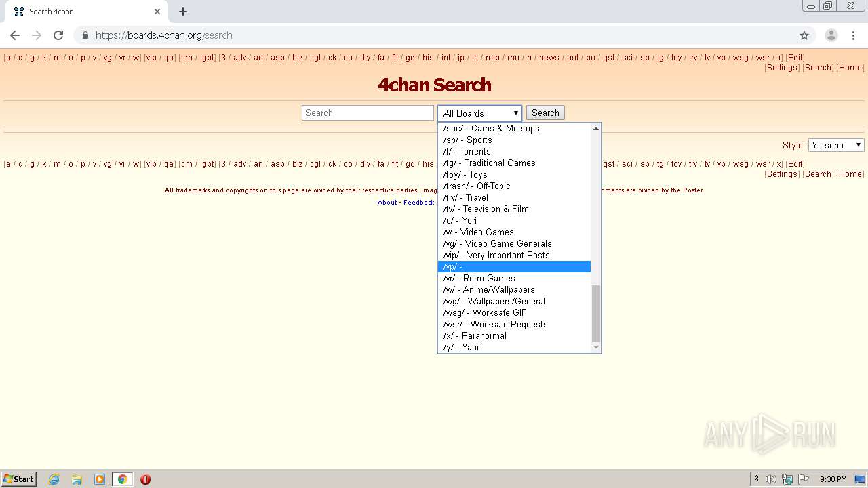Go to /wsg/ board top nav
This screenshot has width=868, height=488.
[x=741, y=58]
